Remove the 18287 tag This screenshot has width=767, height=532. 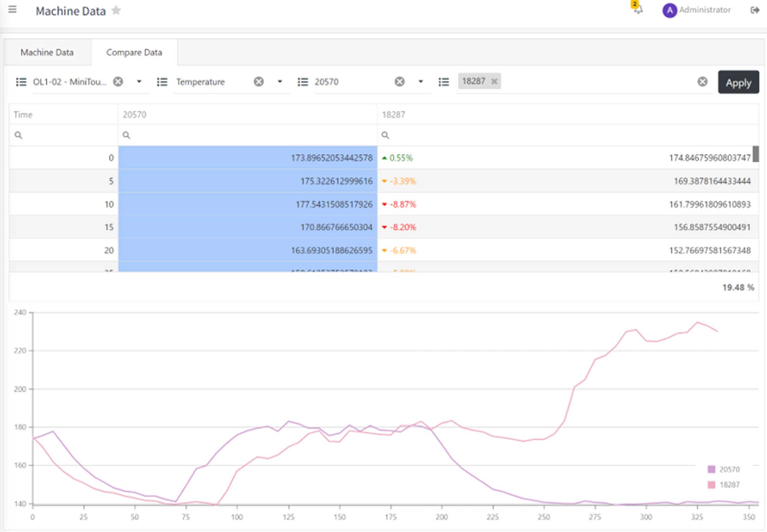click(x=494, y=82)
